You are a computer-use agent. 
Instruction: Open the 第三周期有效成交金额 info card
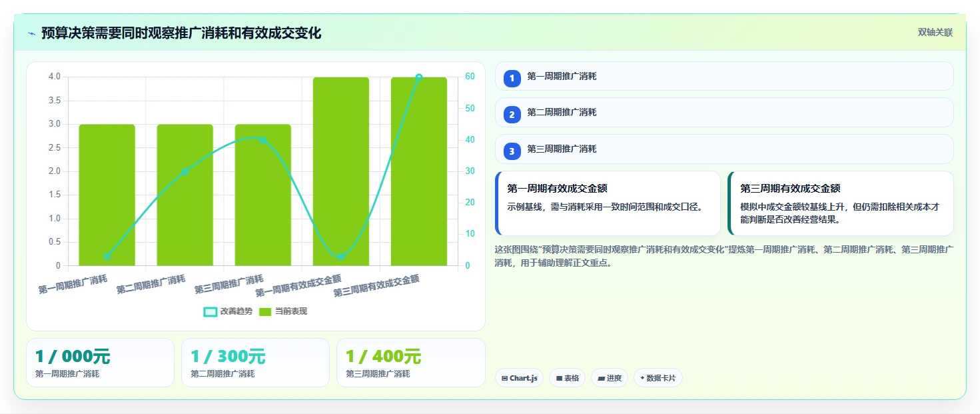(x=841, y=203)
